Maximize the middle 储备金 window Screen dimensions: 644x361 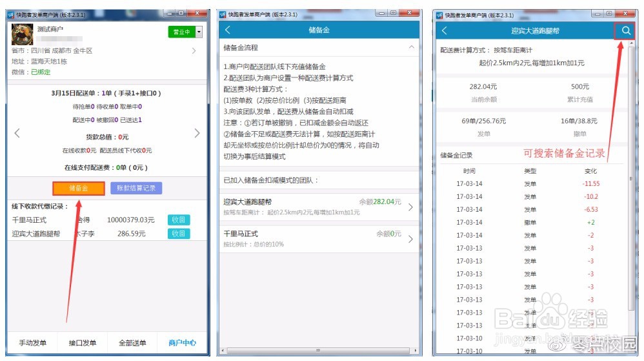[393, 13]
